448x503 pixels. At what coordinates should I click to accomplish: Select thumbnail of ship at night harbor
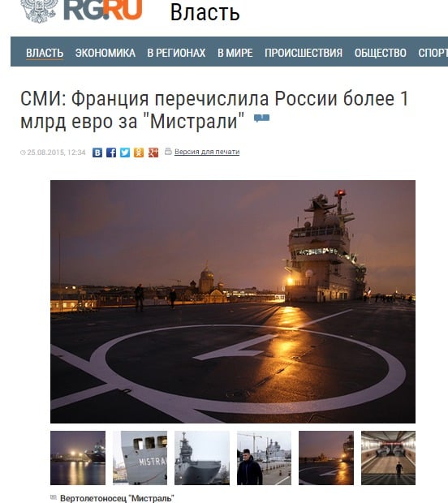[x=78, y=458]
